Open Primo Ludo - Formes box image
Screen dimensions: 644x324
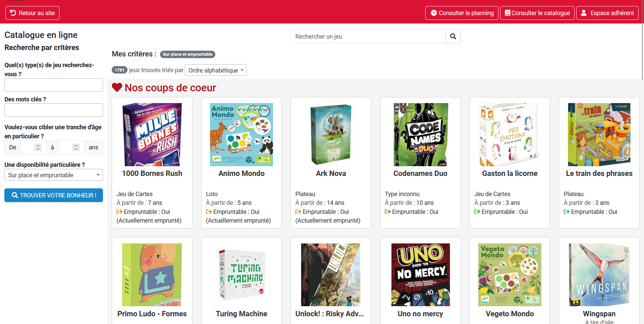click(x=152, y=275)
